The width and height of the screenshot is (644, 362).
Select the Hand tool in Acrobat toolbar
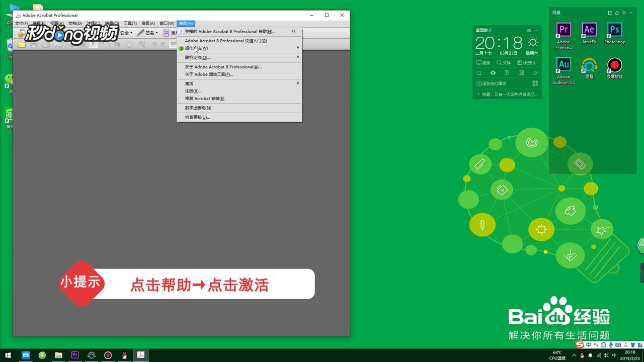[129, 44]
